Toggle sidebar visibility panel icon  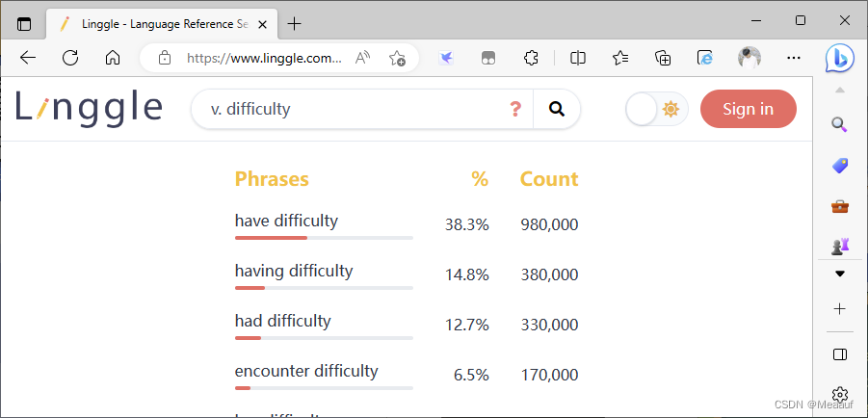point(840,354)
